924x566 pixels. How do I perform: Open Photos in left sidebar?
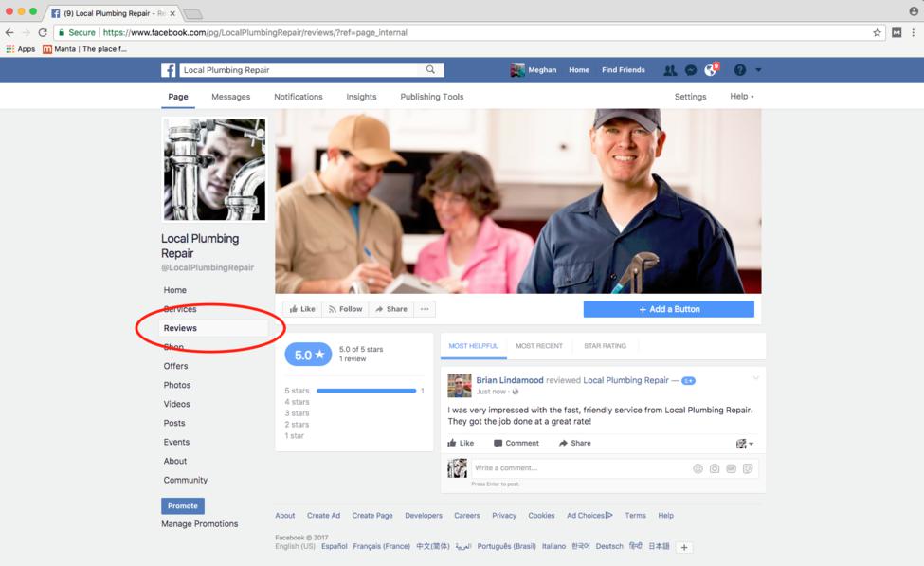tap(177, 385)
